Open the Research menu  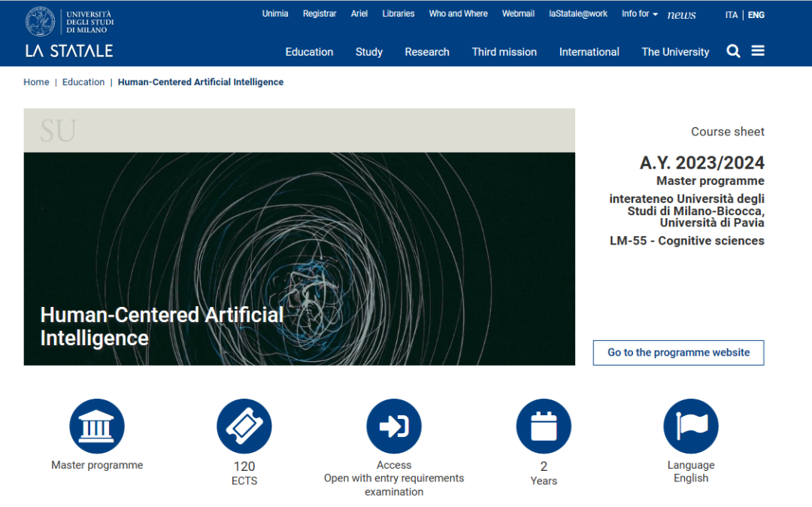[x=427, y=52]
